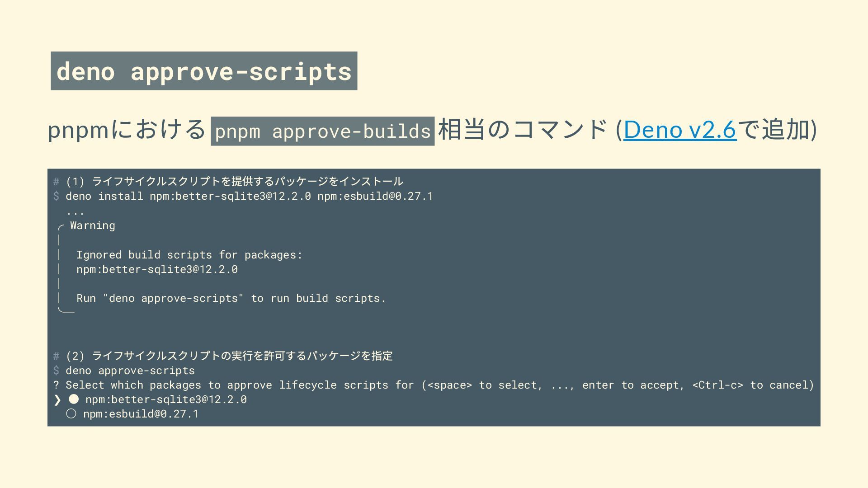868x488 pixels.
Task: Click the 'pnpm approve-builds' inline code
Action: point(322,131)
